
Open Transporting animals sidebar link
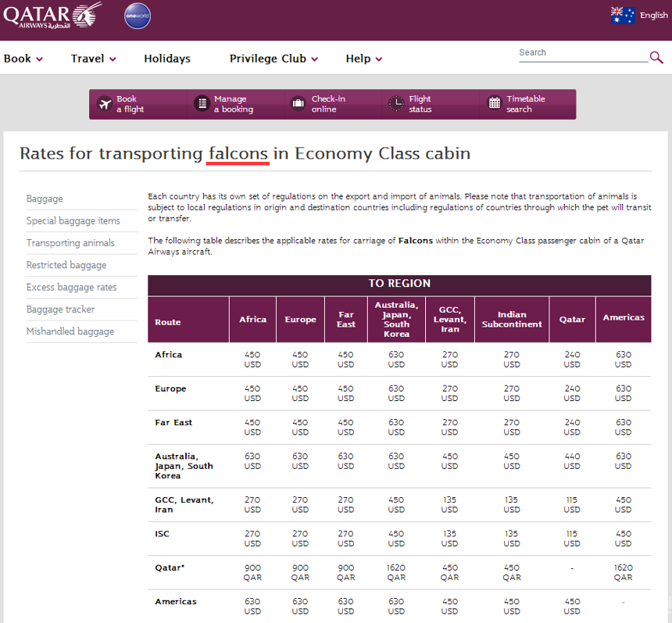pyautogui.click(x=70, y=243)
